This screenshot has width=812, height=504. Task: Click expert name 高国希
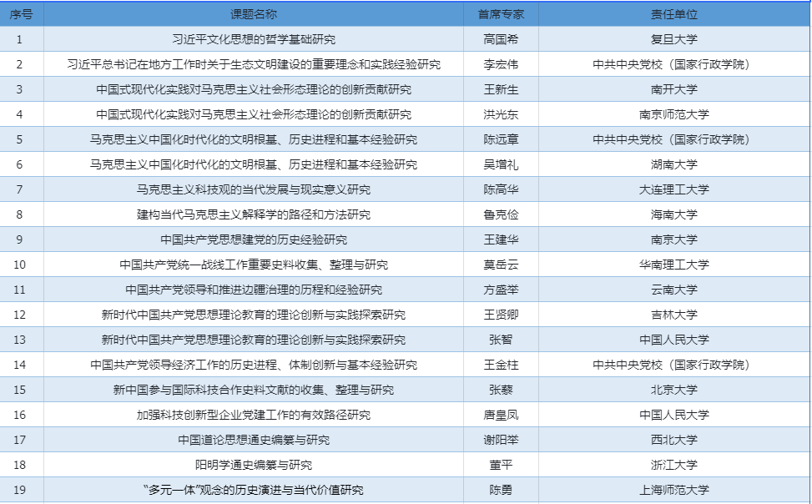click(501, 39)
